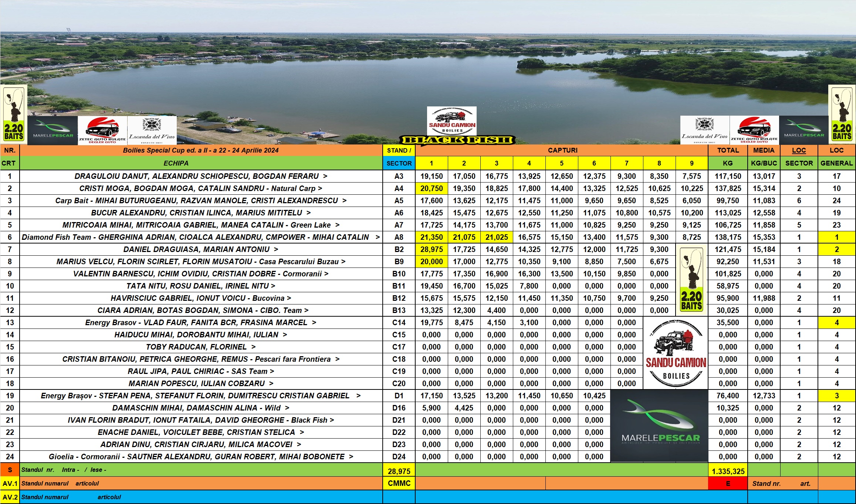Image resolution: width=856 pixels, height=504 pixels.
Task: Click the MEDIA header cell
Action: 764,150
